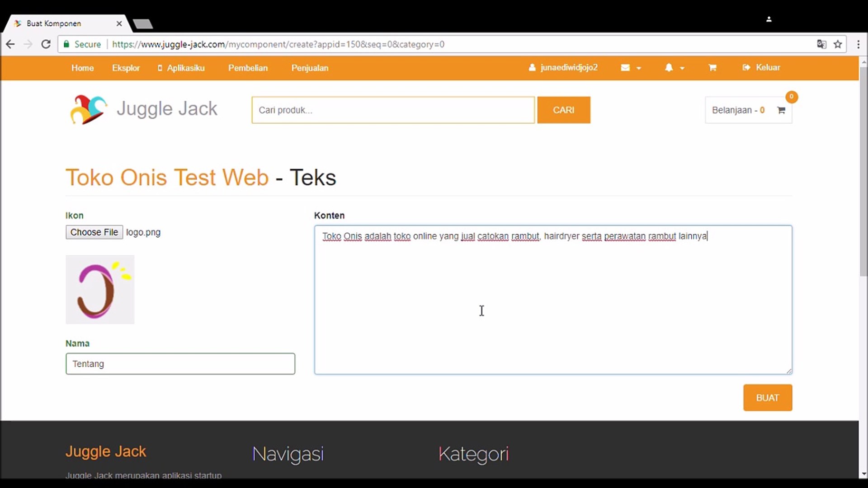Click the Konten textarea resize handle

[789, 371]
